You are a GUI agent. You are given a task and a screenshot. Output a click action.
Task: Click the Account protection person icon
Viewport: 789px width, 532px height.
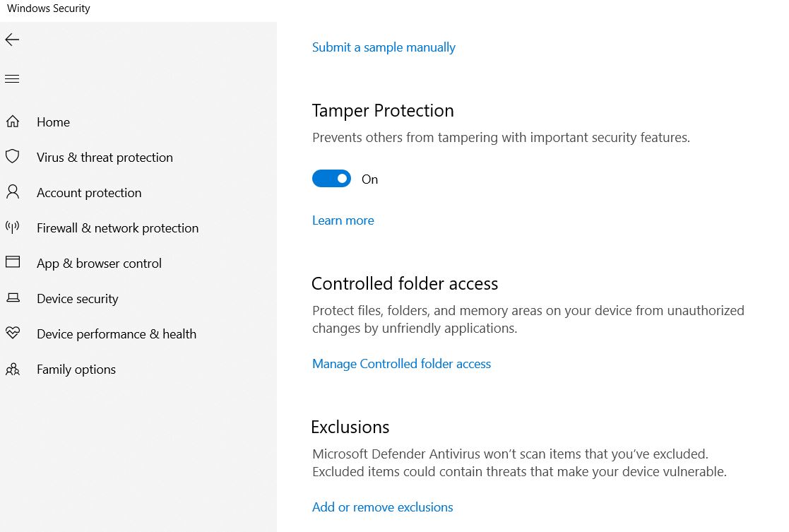click(13, 191)
